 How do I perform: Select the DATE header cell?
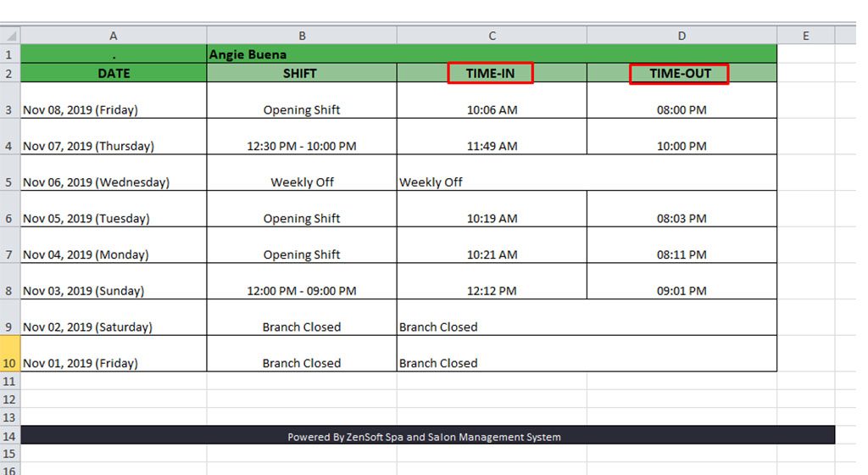(114, 73)
